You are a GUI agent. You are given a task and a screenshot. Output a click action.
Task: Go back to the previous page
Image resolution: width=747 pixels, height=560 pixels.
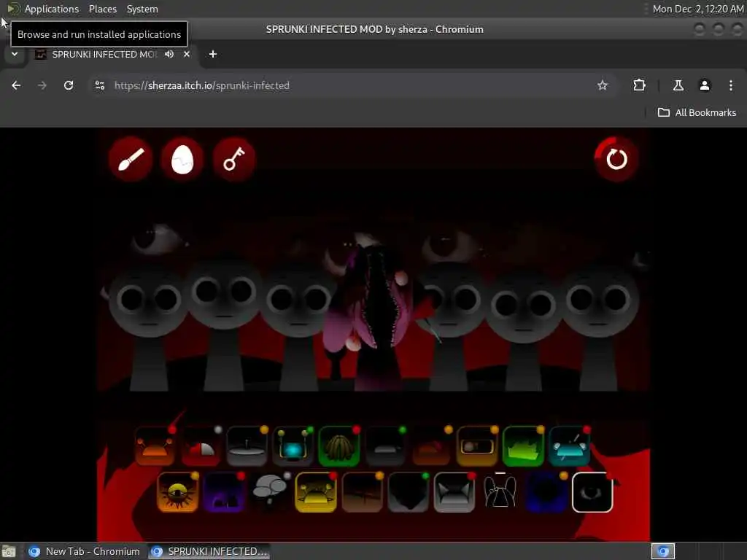16,85
